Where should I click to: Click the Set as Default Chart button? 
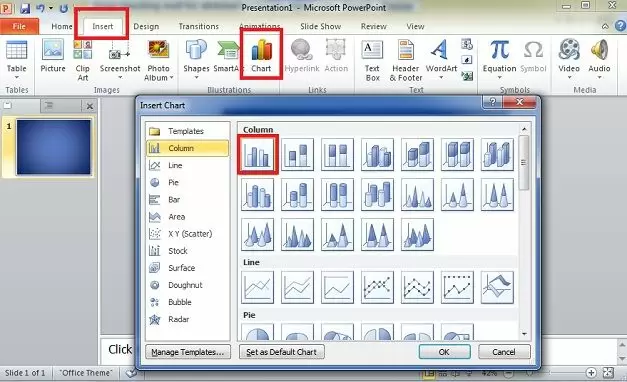click(x=282, y=352)
